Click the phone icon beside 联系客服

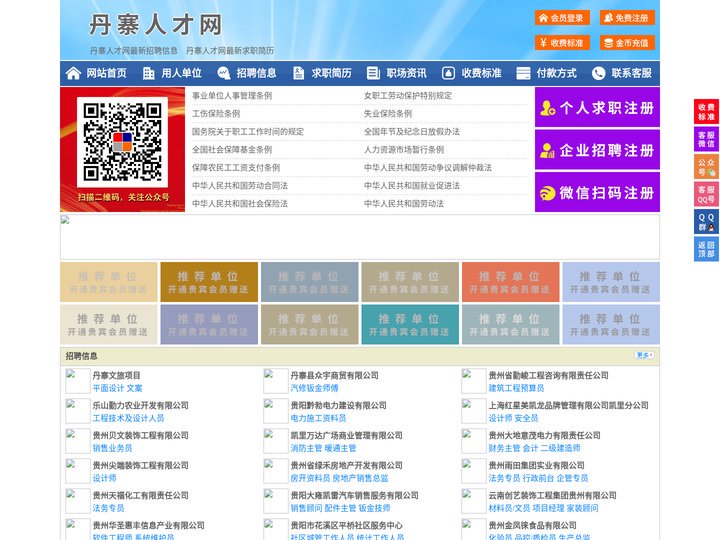[x=598, y=73]
